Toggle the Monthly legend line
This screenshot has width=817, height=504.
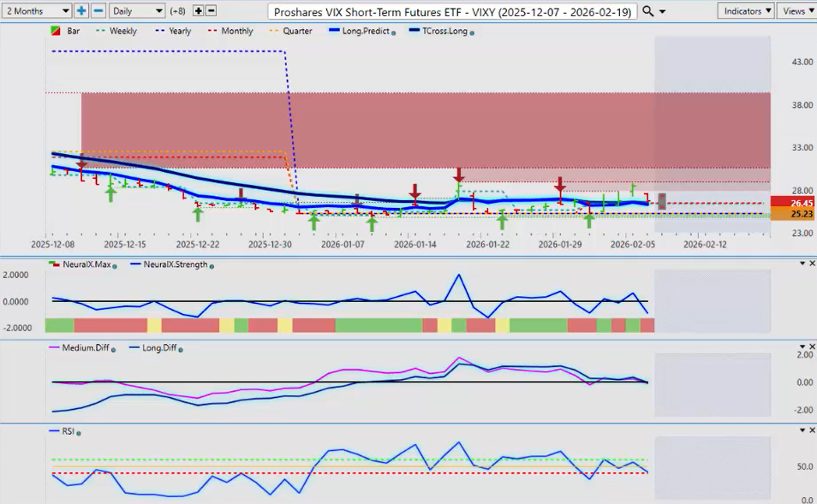tap(231, 31)
